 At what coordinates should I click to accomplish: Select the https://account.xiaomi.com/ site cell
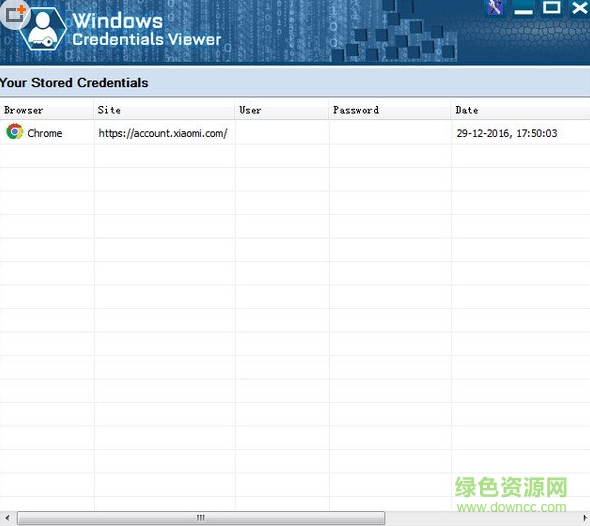(x=163, y=133)
